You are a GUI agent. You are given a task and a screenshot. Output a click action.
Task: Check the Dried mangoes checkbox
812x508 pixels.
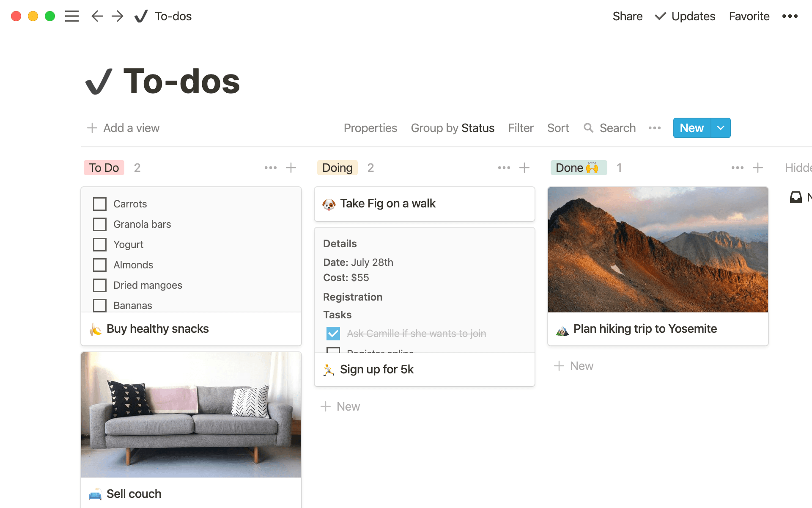point(100,285)
